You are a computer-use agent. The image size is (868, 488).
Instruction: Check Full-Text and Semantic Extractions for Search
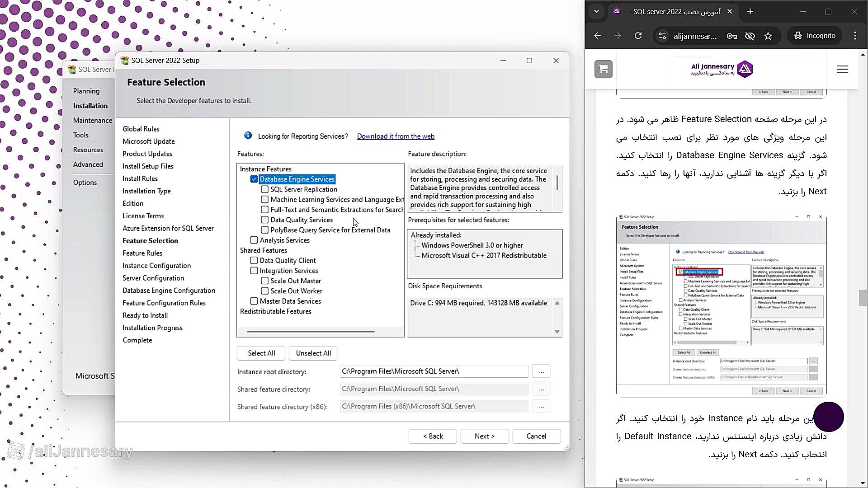[265, 210]
